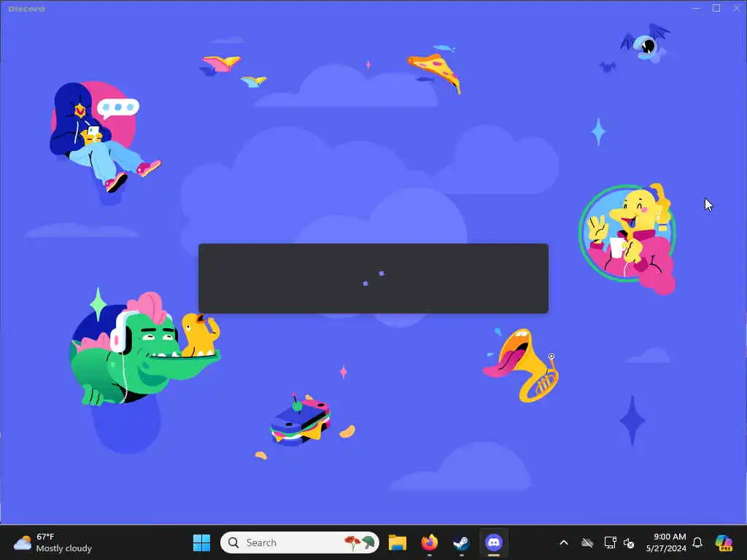Launch Firefox from the taskbar

[x=429, y=542]
